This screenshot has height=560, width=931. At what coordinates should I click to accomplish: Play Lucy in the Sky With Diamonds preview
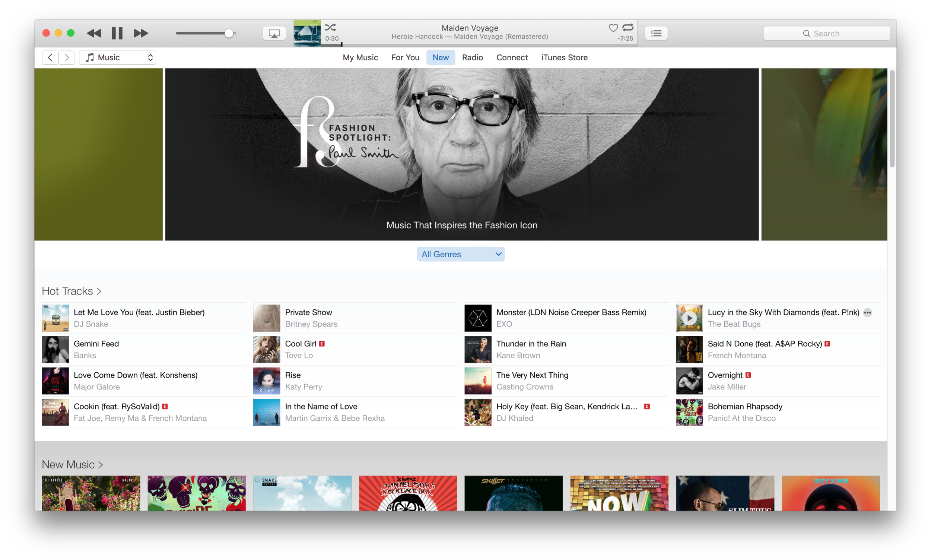click(x=689, y=318)
